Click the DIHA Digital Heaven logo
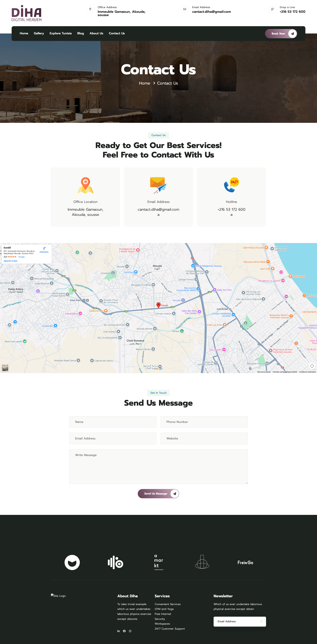317x644 pixels. click(26, 13)
